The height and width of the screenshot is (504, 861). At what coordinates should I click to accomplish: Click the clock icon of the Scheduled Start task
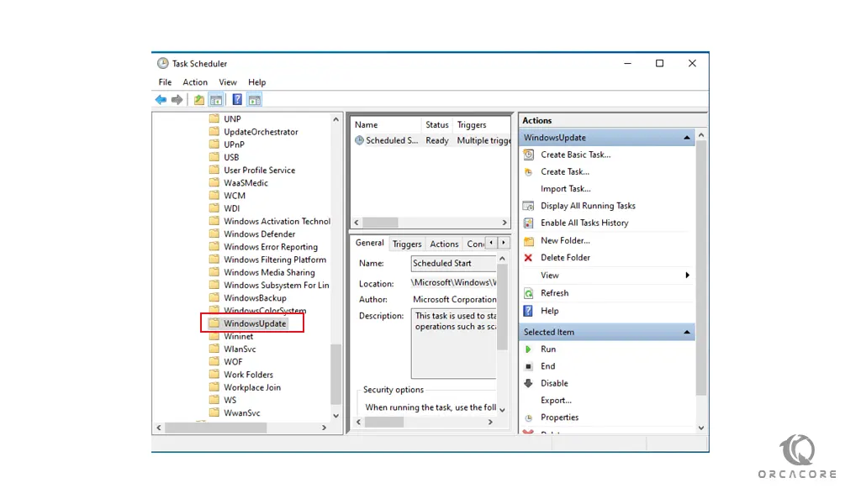359,140
